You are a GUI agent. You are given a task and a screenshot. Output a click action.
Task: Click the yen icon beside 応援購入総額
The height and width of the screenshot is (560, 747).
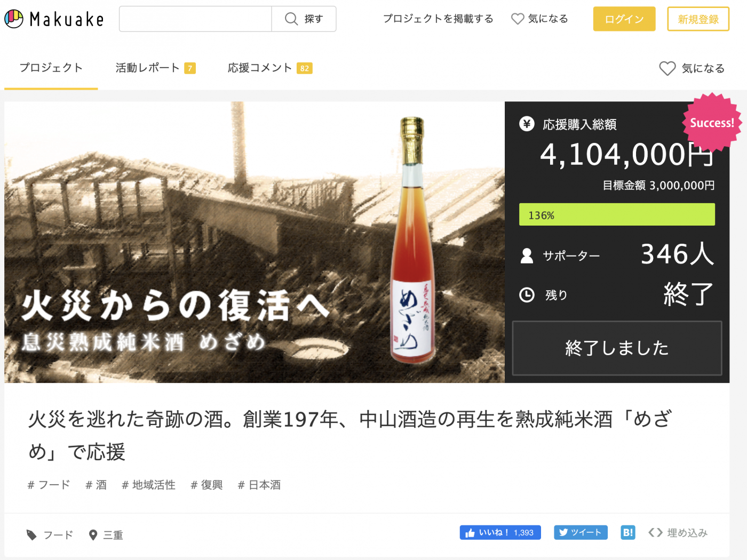(x=527, y=124)
